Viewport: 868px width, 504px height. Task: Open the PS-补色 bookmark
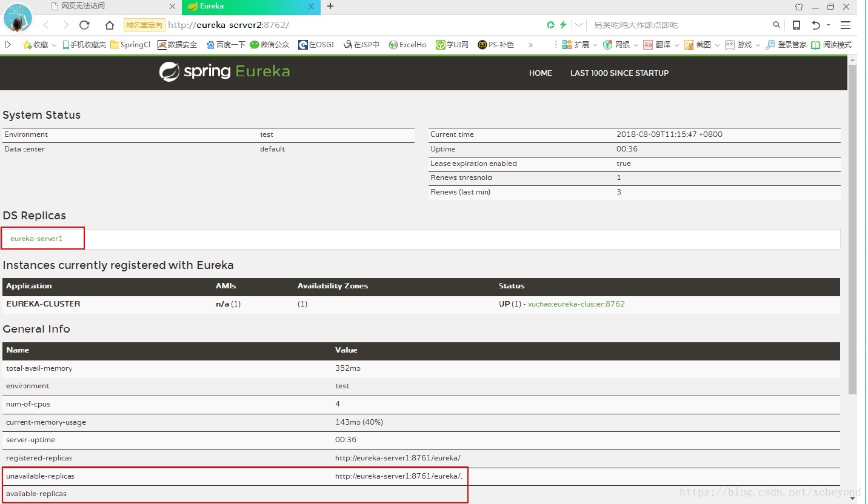pyautogui.click(x=496, y=44)
